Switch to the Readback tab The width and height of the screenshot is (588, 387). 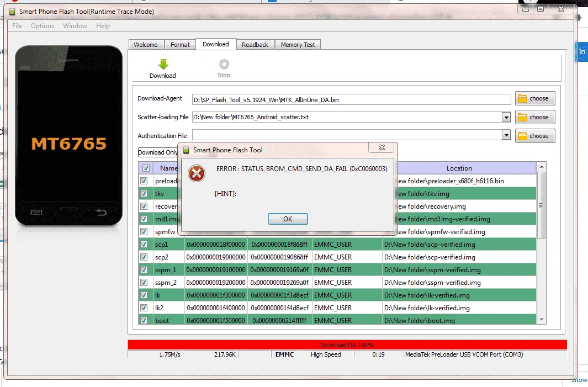click(255, 45)
